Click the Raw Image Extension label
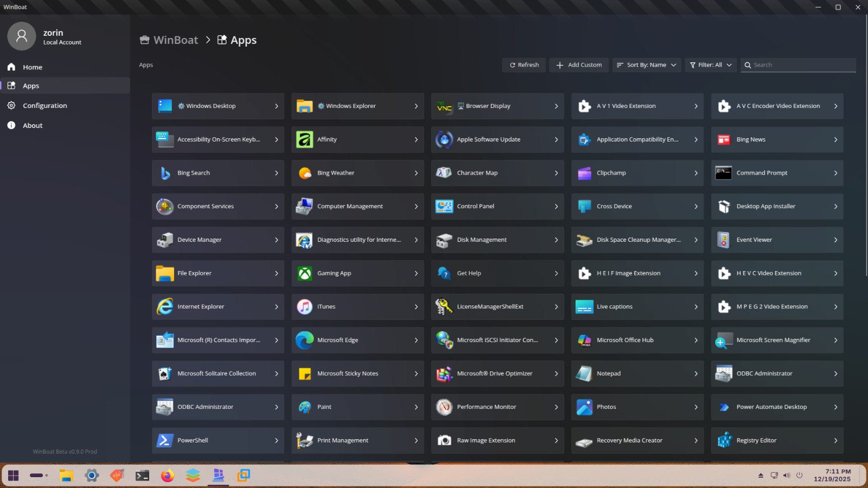868x488 pixels. (x=486, y=440)
